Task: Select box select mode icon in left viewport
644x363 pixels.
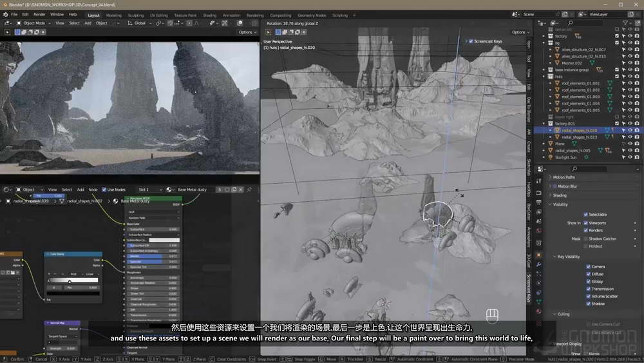Action: 17,32
